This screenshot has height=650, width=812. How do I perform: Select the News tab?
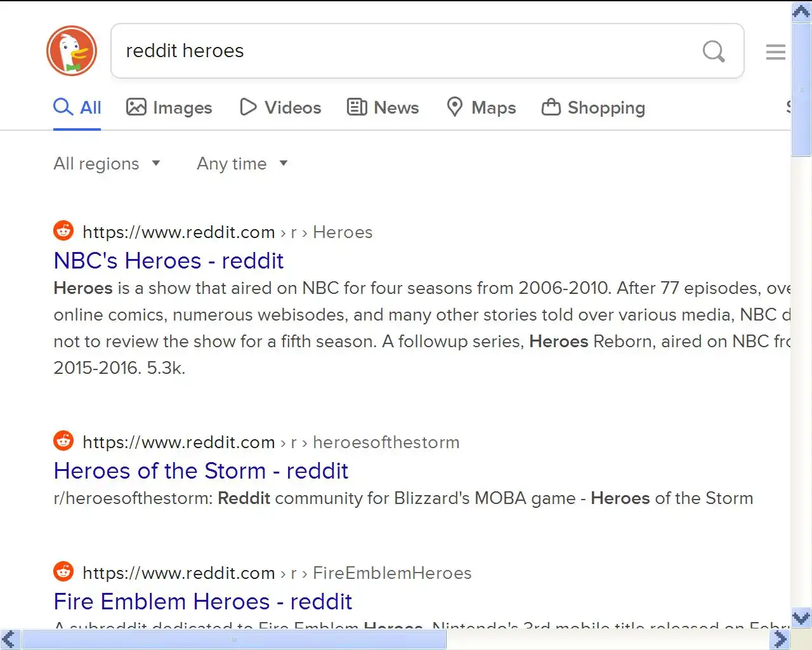383,107
